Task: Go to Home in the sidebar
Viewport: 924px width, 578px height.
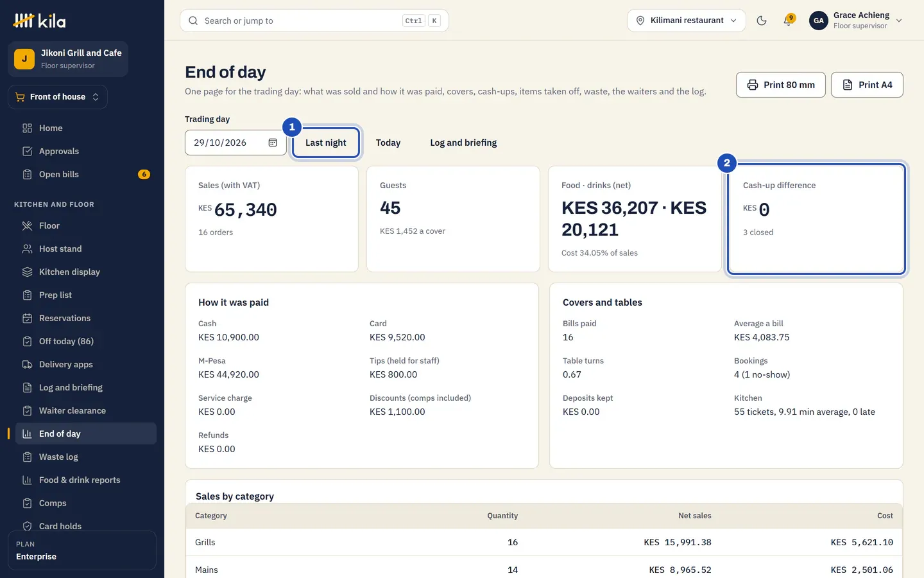Action: (x=86, y=128)
